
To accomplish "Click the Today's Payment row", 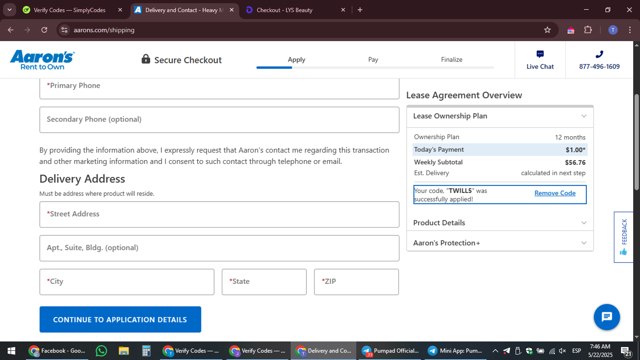I will coord(500,150).
